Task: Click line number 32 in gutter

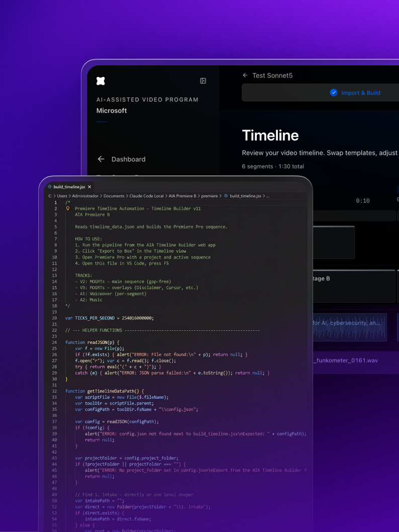Action: (x=54, y=391)
